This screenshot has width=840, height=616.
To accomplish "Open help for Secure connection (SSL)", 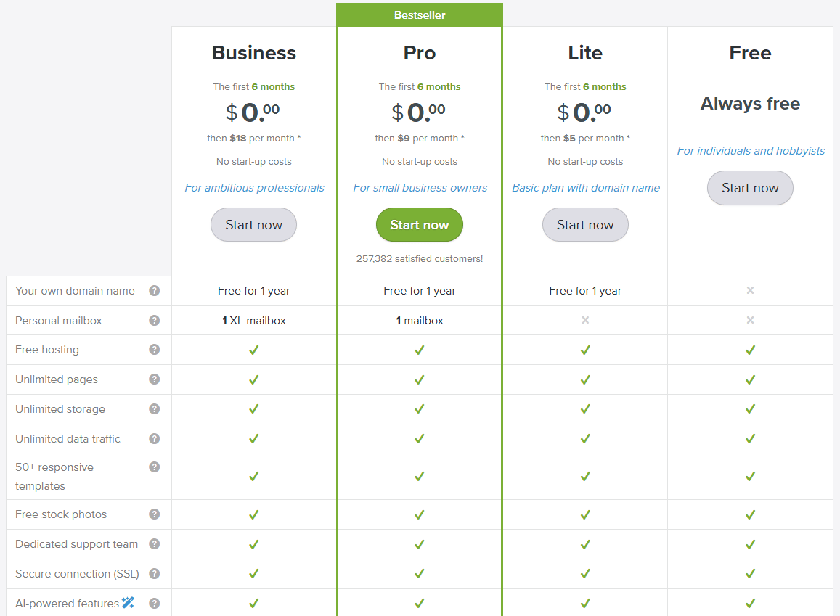I will 155,574.
